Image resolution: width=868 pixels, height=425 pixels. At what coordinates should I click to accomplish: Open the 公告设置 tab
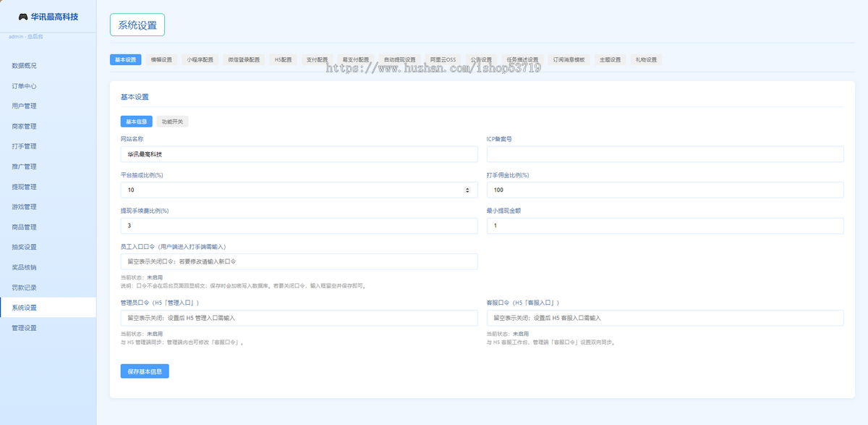click(x=481, y=60)
